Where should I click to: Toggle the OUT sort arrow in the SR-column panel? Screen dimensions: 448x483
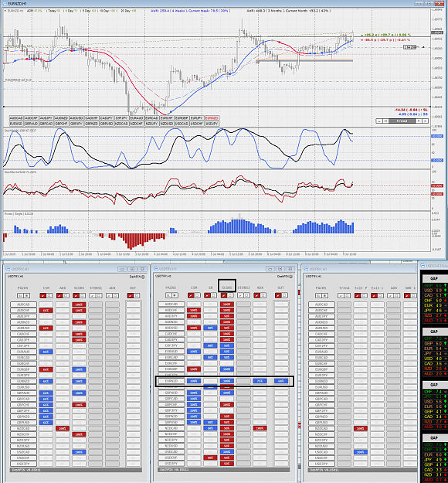click(278, 295)
